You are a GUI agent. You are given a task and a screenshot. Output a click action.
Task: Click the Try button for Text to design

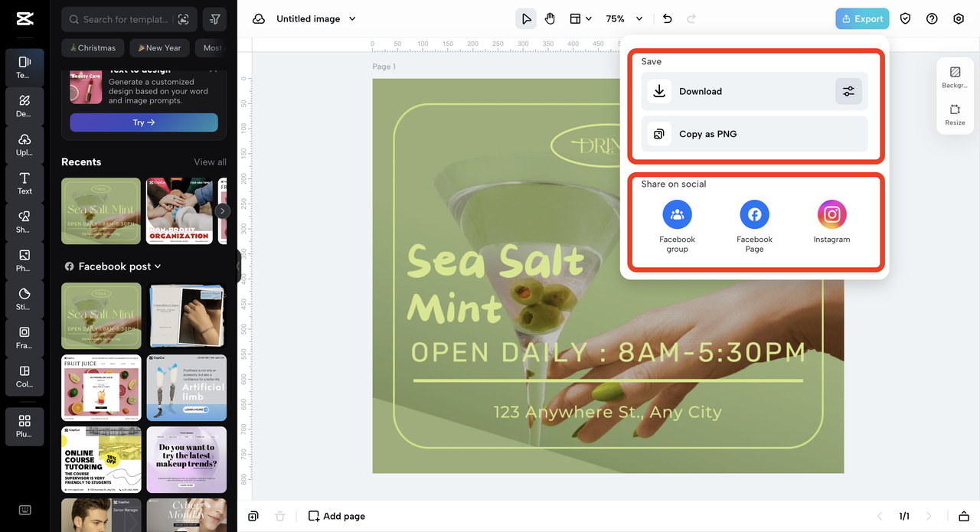144,122
